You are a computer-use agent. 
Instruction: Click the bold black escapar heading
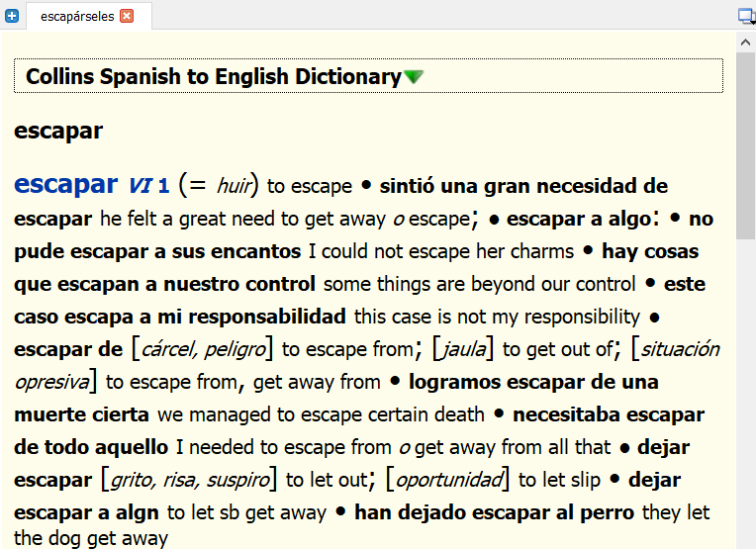pyautogui.click(x=58, y=131)
